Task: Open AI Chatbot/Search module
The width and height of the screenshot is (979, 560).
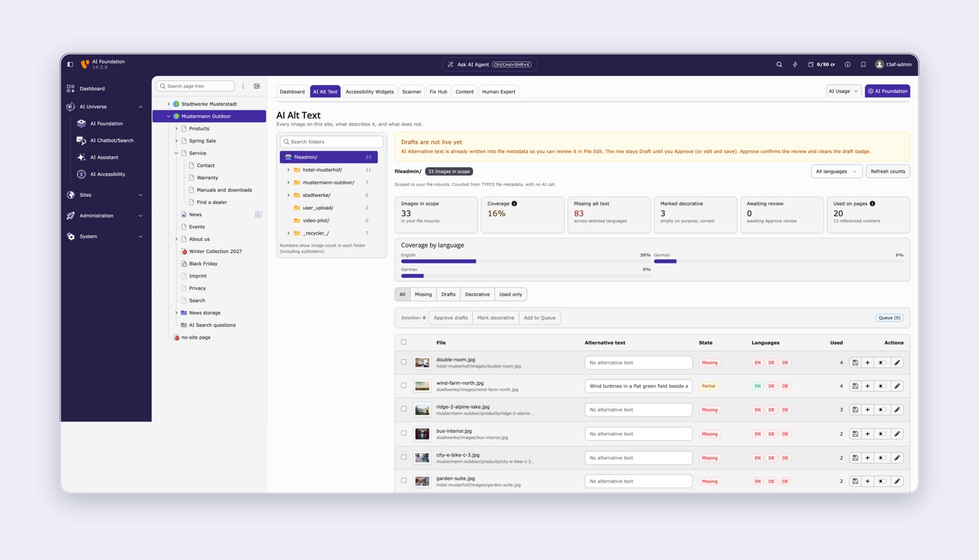Action: point(111,141)
